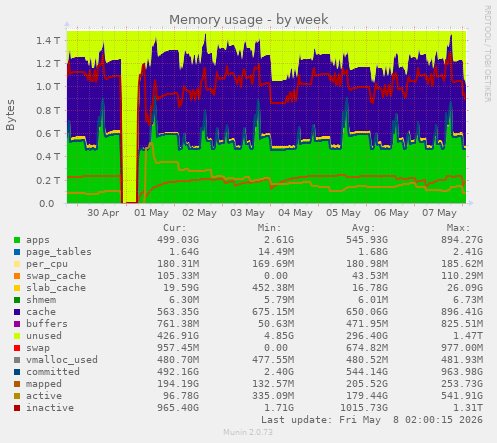
Task: Click the 'Bytes' y-axis title
Action: [10, 115]
